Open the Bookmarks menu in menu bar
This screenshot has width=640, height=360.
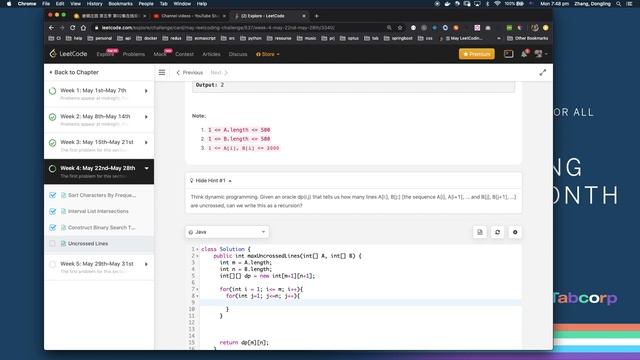point(120,4)
